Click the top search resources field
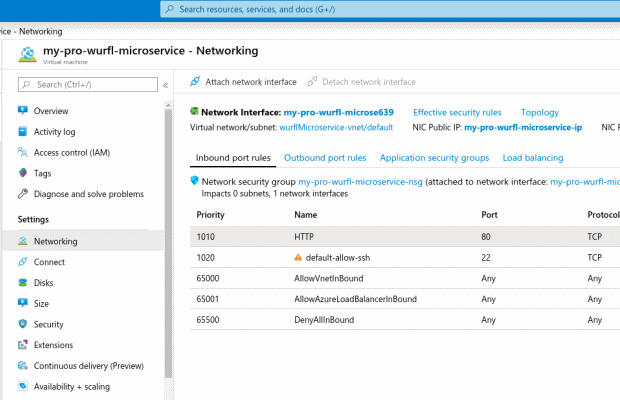Screen dimensions: 620x400 click(390, 9)
